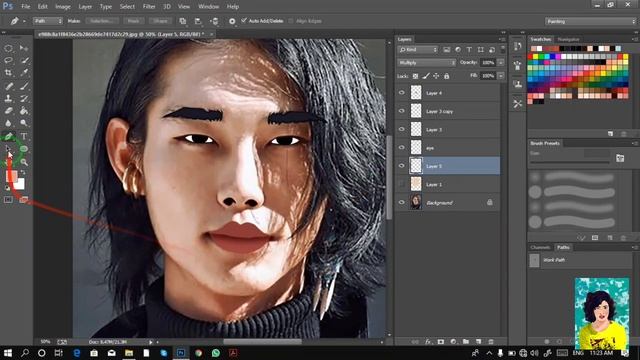This screenshot has height=360, width=640.
Task: Click the path alignment icon
Action: pos(198,21)
